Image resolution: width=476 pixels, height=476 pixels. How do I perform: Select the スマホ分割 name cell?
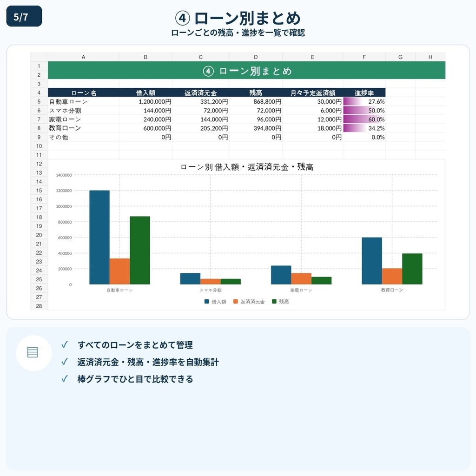(x=83, y=111)
